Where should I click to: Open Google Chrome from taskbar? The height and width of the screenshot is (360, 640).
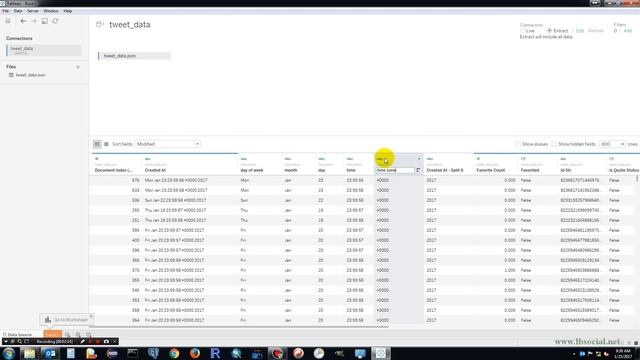[174, 353]
